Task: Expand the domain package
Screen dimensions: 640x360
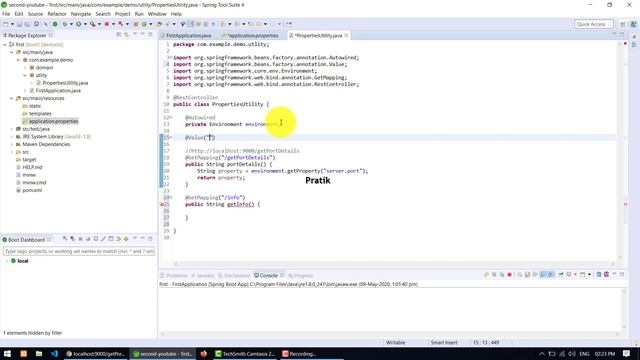Action: [25, 68]
